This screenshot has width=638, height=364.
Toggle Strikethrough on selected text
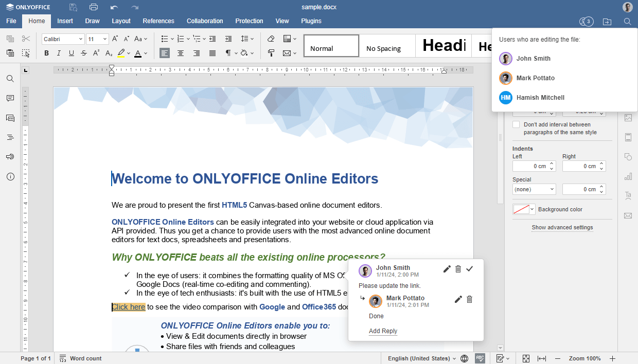coord(83,52)
